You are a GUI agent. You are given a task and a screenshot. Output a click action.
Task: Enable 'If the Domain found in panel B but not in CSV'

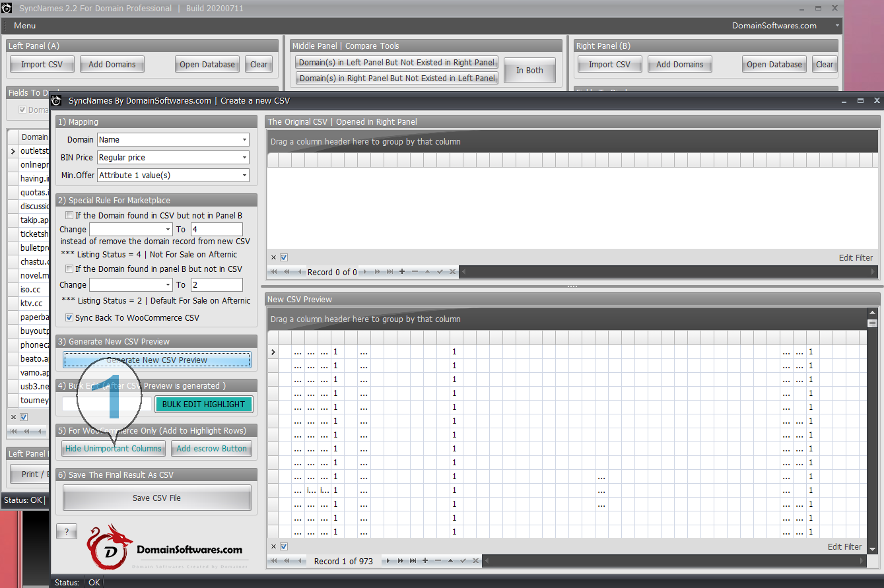(69, 269)
